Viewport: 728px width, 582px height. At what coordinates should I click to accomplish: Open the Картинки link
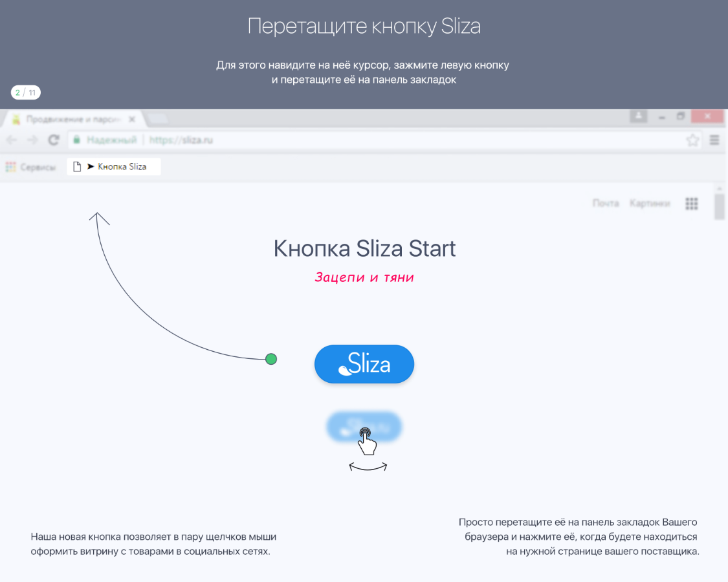650,203
